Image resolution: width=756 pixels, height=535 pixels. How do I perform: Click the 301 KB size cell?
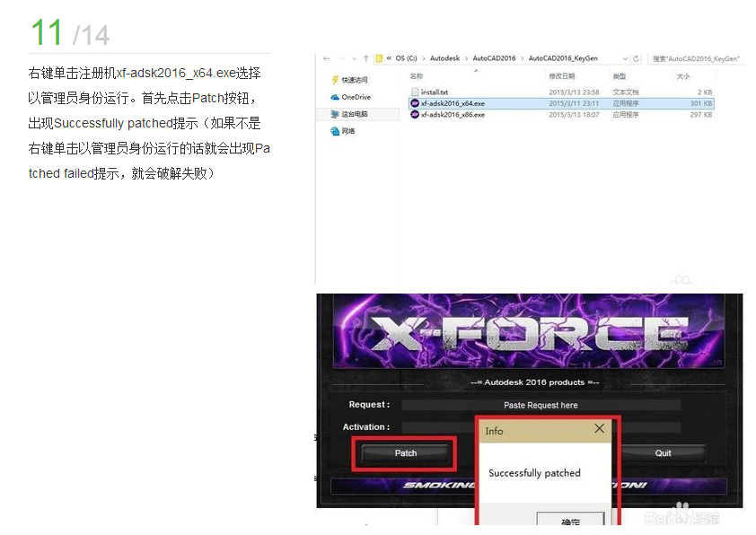click(701, 103)
